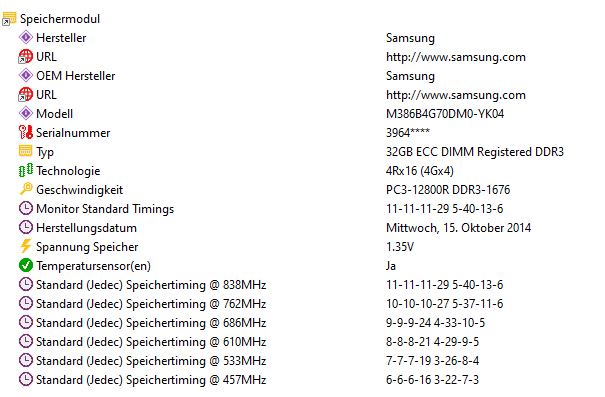Click the green chip icon beside Technologie
The height and width of the screenshot is (397, 605).
point(26,170)
